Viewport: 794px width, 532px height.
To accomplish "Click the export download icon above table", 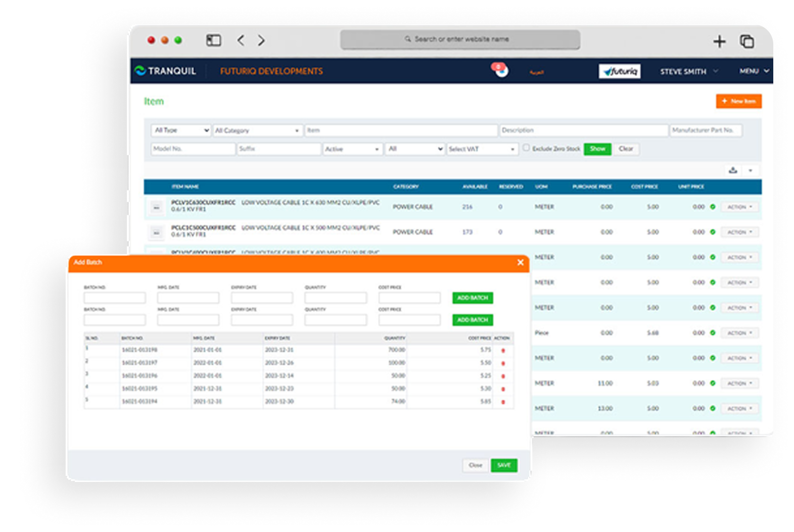I will coord(733,170).
